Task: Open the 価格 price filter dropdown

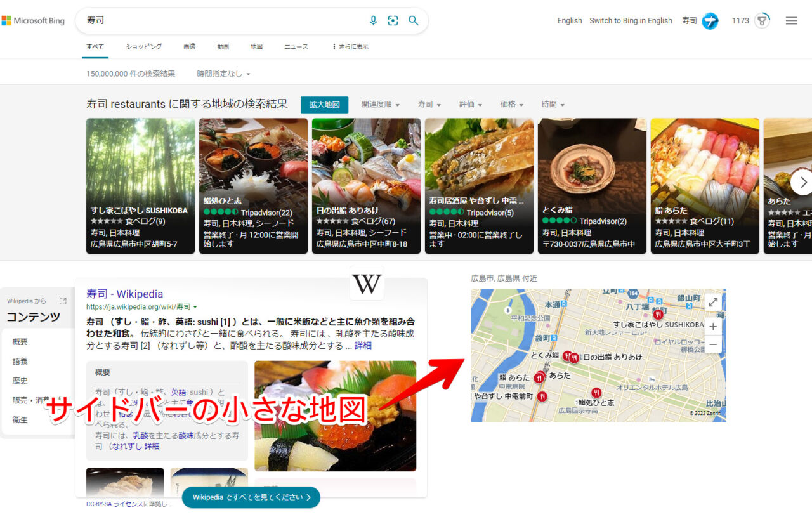Action: click(x=512, y=105)
